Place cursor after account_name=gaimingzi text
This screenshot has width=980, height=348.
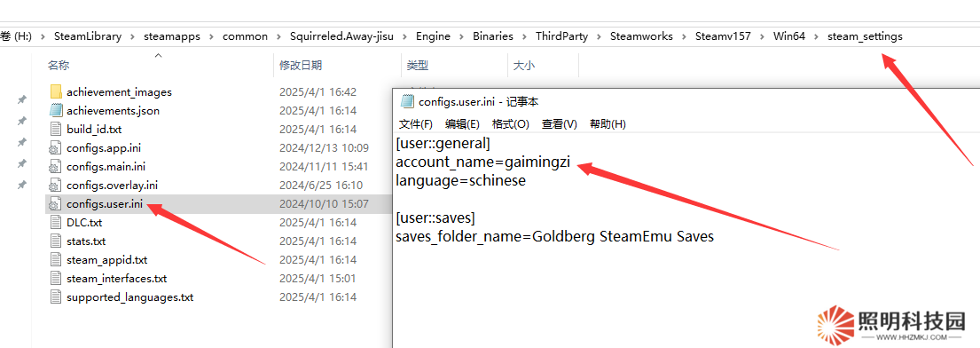(571, 162)
